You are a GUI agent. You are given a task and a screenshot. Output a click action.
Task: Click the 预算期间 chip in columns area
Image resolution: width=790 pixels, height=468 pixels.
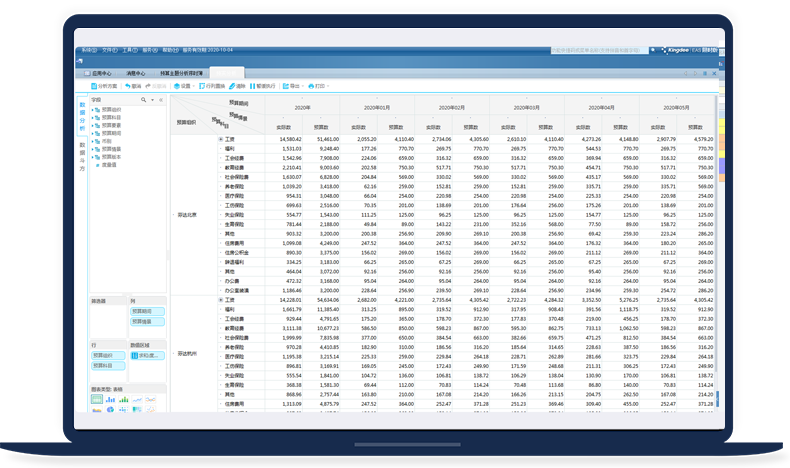tap(147, 311)
